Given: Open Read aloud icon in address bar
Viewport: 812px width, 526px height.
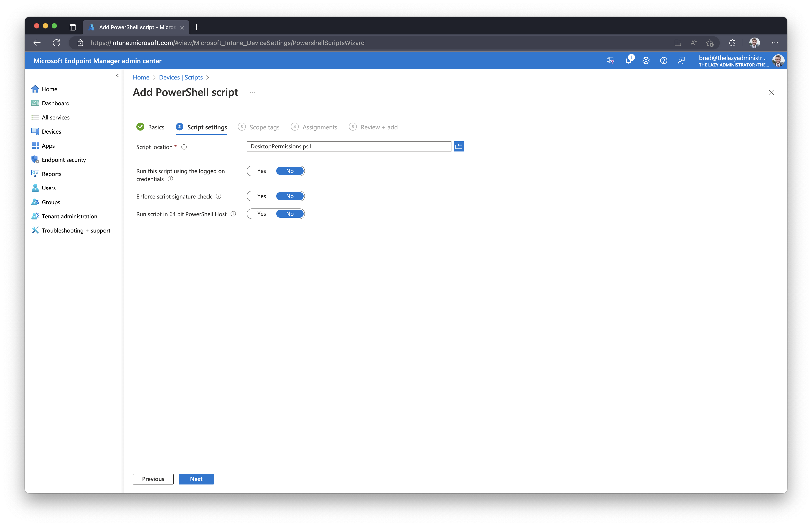Looking at the screenshot, I should click(x=694, y=43).
